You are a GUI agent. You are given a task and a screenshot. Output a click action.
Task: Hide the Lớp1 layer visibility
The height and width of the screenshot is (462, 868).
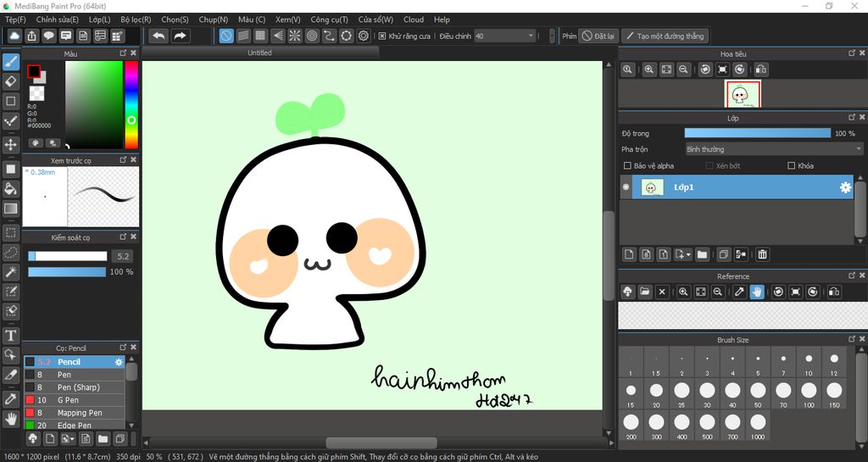click(626, 187)
